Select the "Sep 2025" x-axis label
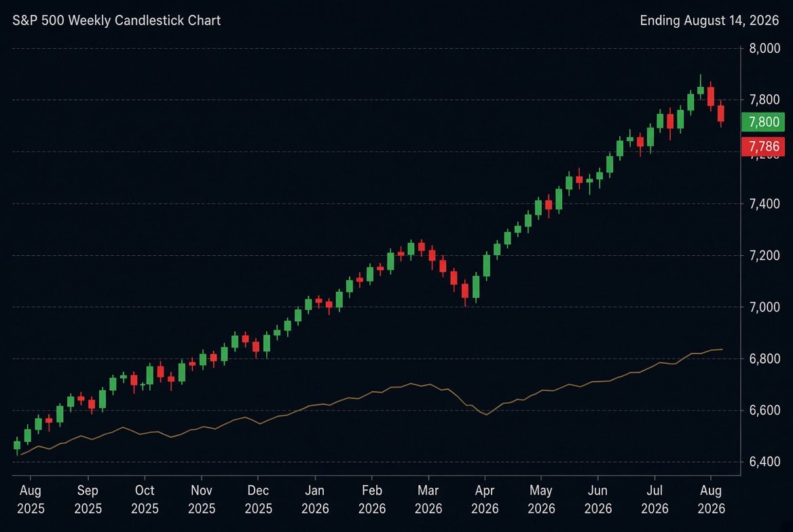 coord(88,499)
